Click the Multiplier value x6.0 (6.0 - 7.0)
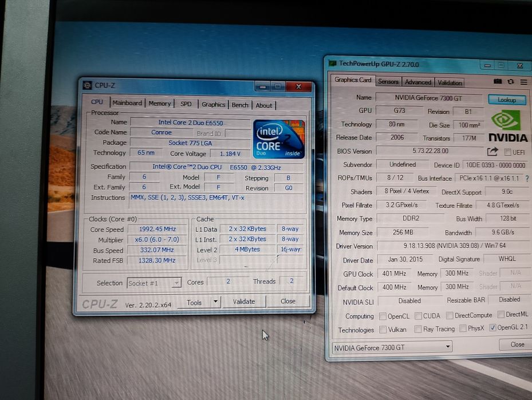532x400 pixels. click(x=157, y=239)
